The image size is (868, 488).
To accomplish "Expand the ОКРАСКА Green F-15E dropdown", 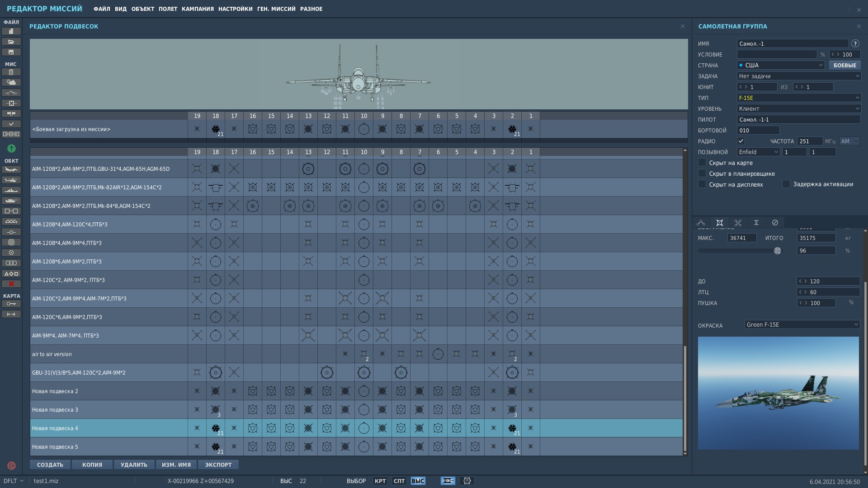I will [x=802, y=324].
